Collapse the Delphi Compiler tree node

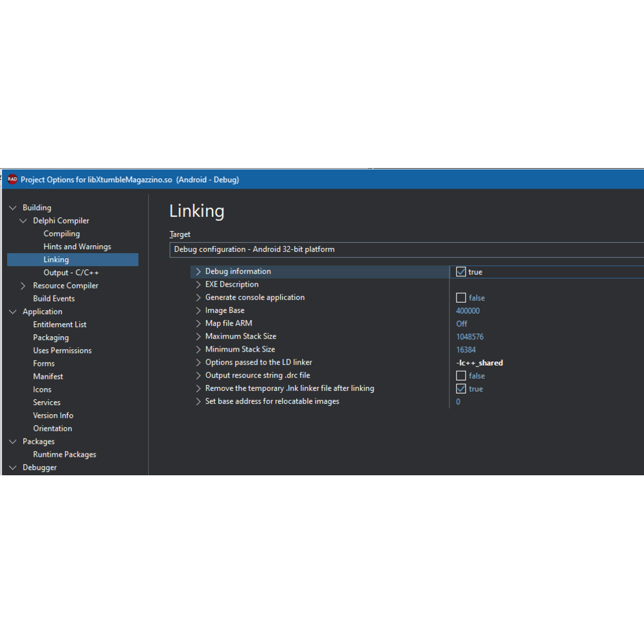coord(24,221)
